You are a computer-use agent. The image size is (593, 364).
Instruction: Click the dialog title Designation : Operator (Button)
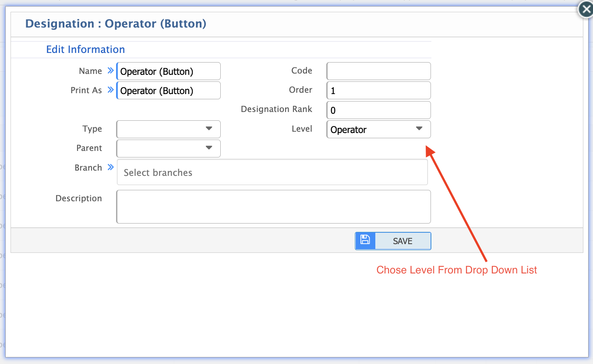116,23
